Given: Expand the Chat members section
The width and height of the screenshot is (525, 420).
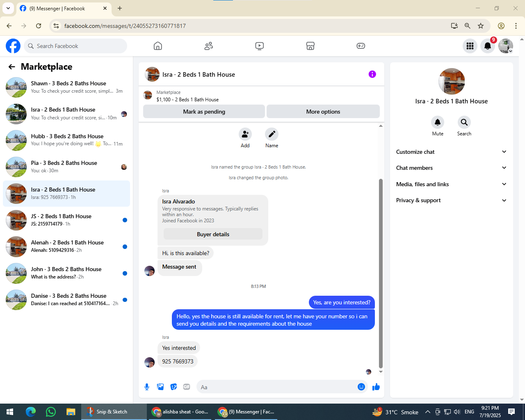Looking at the screenshot, I should (452, 168).
